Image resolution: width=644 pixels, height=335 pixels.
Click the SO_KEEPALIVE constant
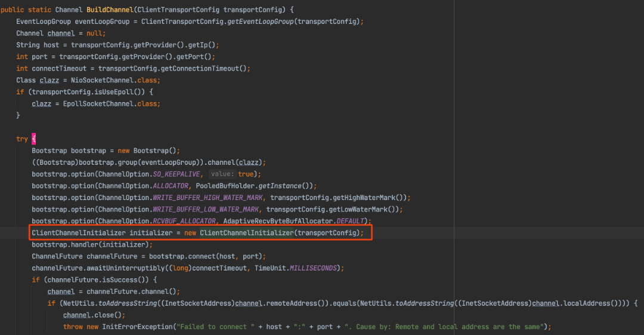tap(176, 174)
